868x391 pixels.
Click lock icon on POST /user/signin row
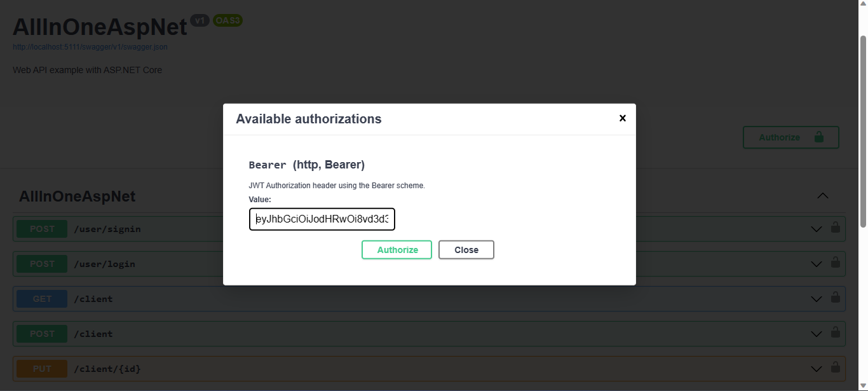point(836,227)
